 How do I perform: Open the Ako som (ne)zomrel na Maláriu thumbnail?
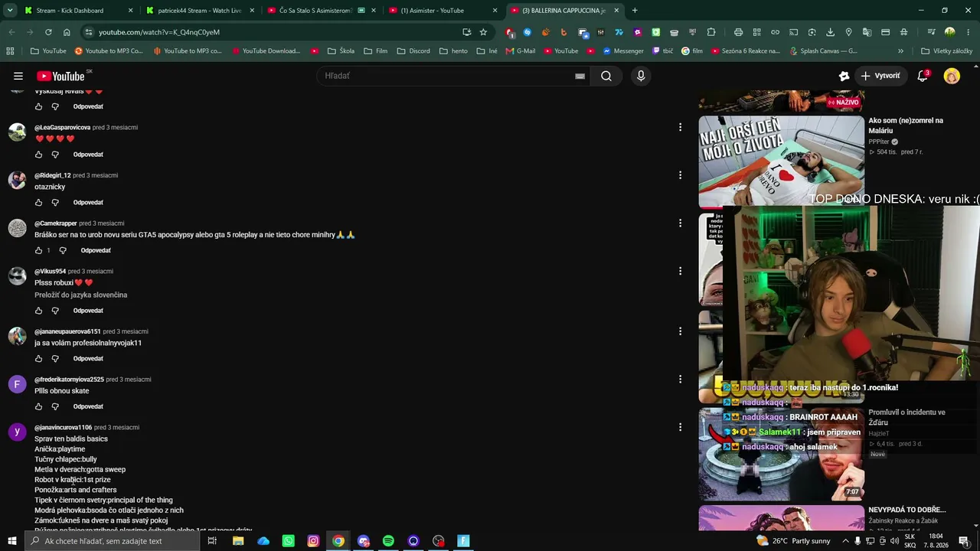click(781, 161)
